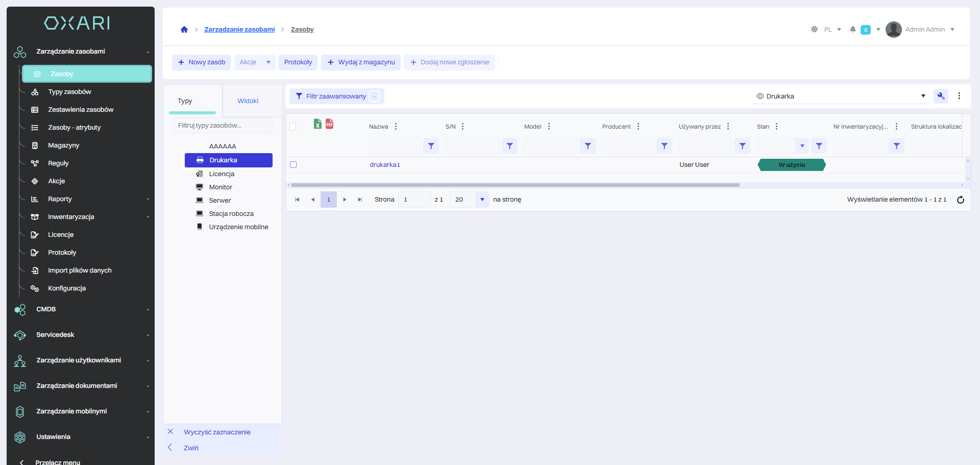Export table to Excel icon
This screenshot has width=980, height=465.
pyautogui.click(x=317, y=124)
